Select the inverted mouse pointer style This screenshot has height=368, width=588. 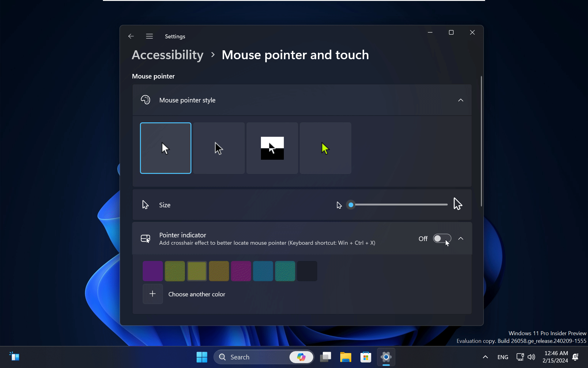coord(272,148)
